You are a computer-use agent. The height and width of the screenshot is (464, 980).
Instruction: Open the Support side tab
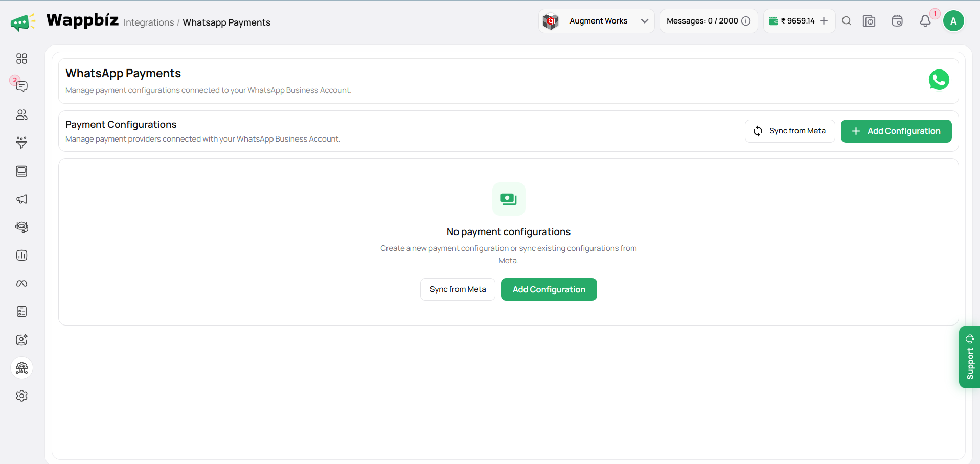point(970,357)
